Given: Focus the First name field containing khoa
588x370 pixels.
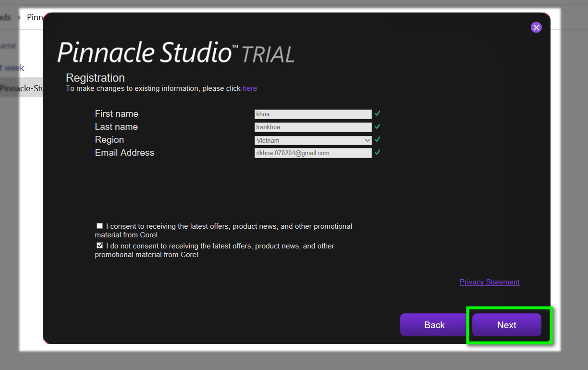Looking at the screenshot, I should click(x=313, y=114).
